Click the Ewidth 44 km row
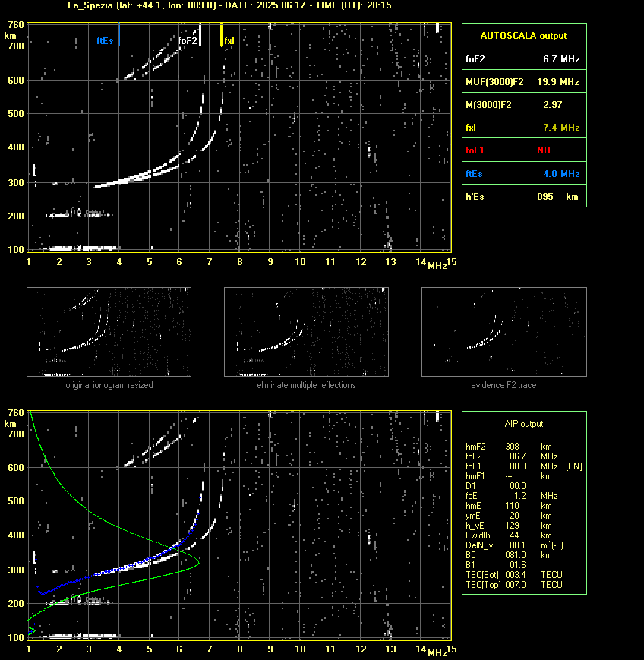Screen dimensions: 644x660 (509, 535)
